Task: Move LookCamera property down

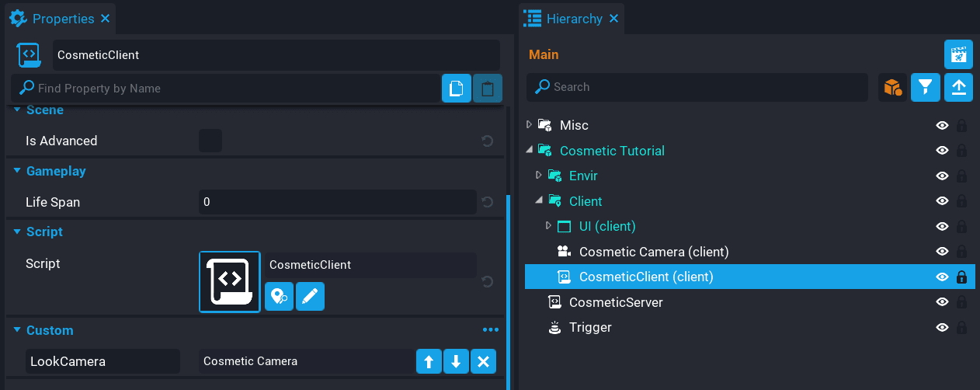Action: [456, 361]
